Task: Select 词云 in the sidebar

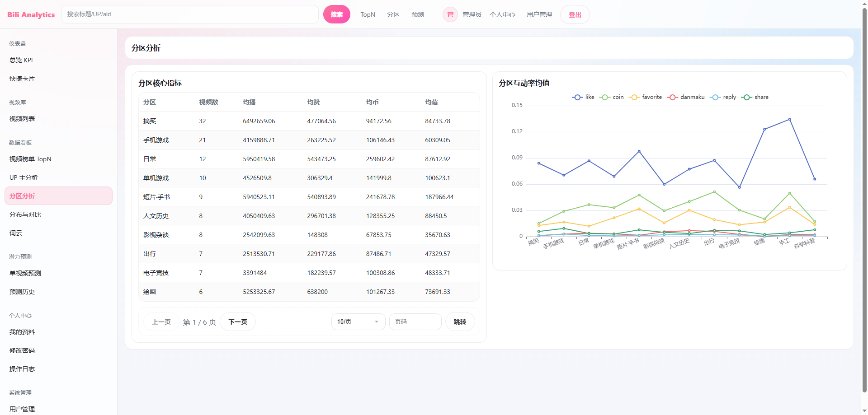Action: (16, 233)
